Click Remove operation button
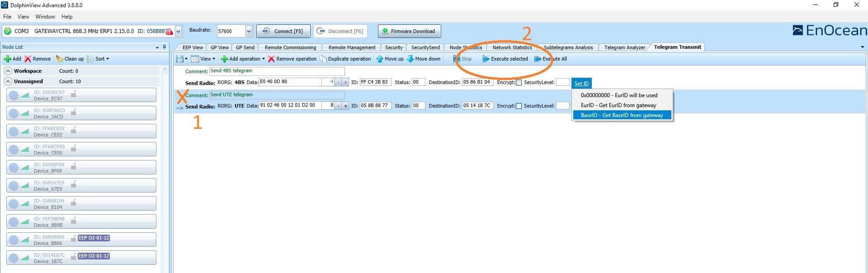The image size is (868, 273). (x=292, y=59)
